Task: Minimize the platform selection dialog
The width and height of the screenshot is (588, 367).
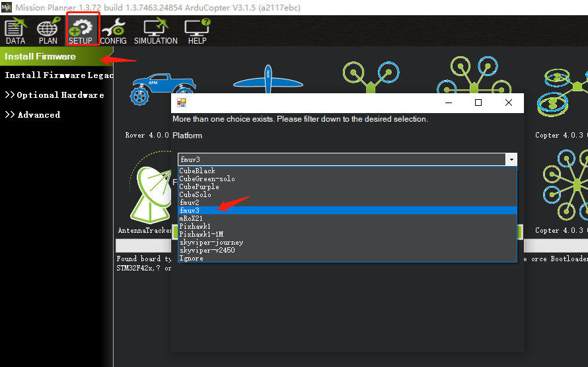Action: [x=449, y=102]
